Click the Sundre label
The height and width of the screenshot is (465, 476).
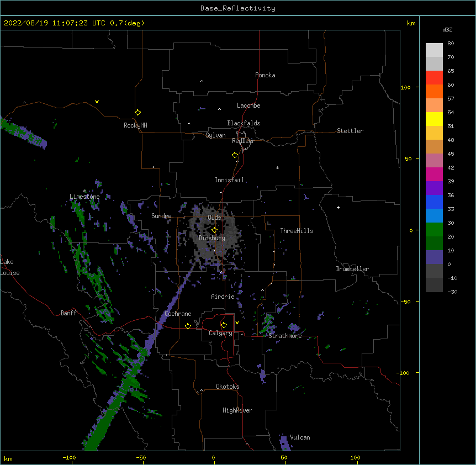(161, 216)
